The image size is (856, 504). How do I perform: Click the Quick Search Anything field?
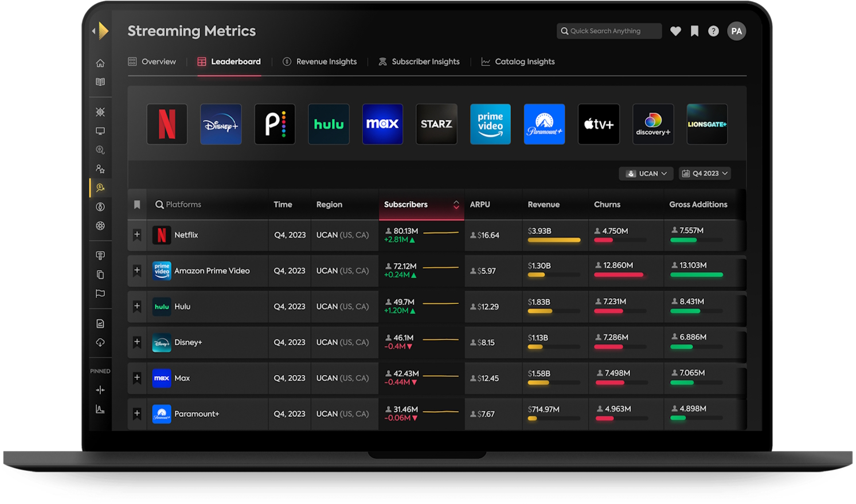(609, 31)
